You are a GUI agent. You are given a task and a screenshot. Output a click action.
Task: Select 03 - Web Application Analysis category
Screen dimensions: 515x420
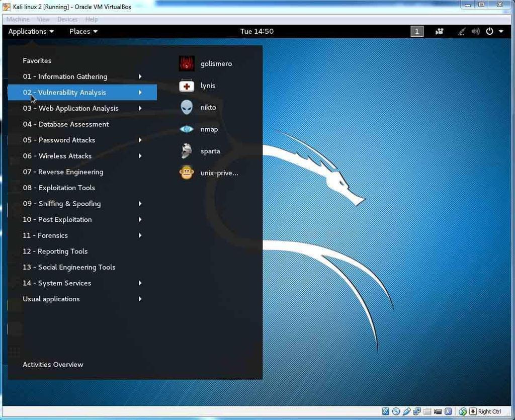click(82, 108)
